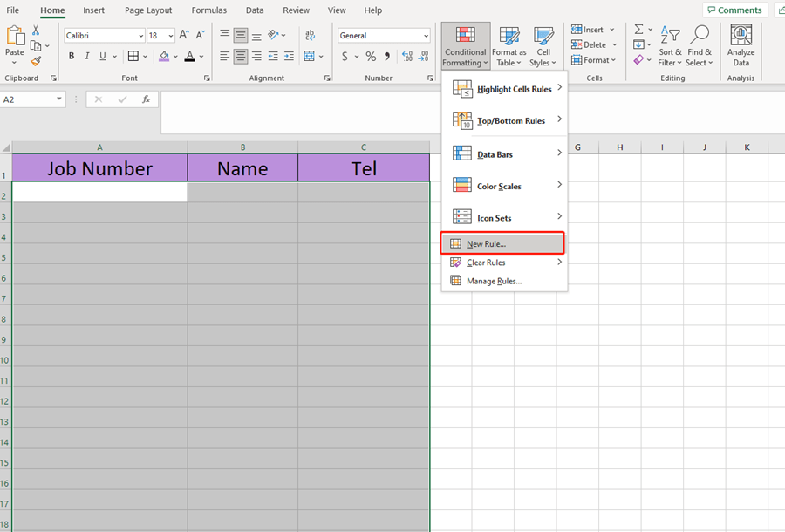Click the Merge & Center icon
This screenshot has width=785, height=532.
tap(310, 56)
